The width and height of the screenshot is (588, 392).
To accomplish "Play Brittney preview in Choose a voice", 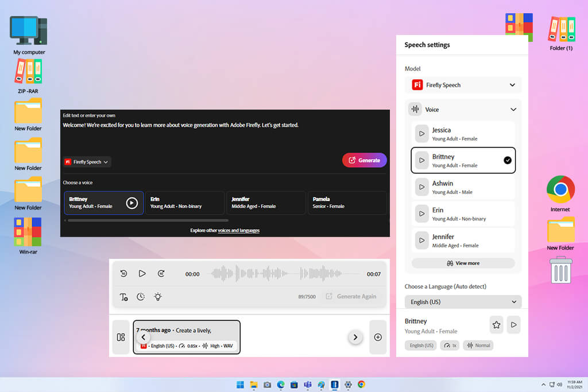I will click(131, 203).
